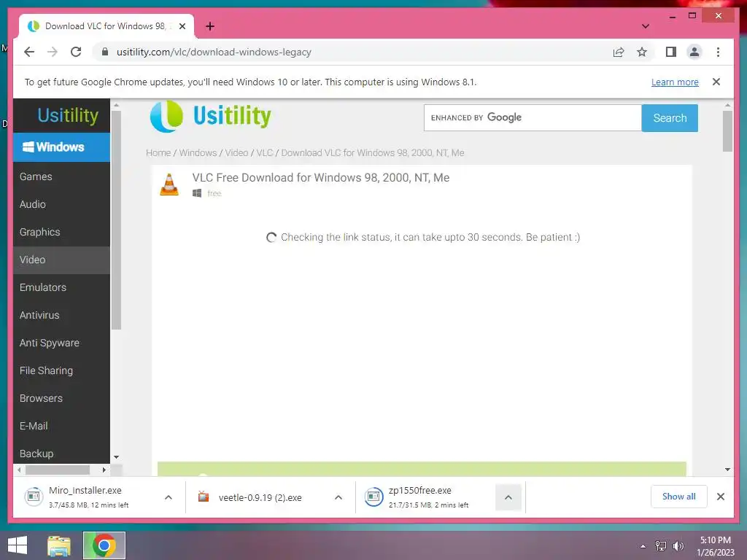Click the VLC traffic cone icon

tap(169, 184)
